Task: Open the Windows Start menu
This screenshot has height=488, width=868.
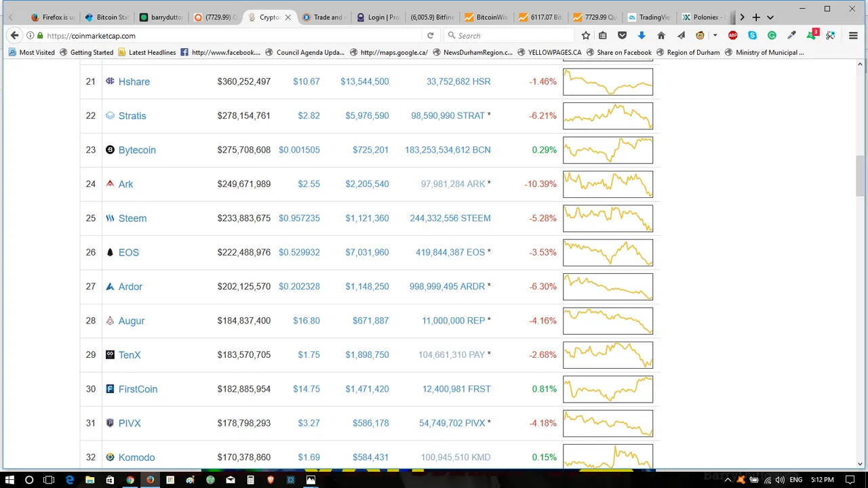Action: [9, 480]
